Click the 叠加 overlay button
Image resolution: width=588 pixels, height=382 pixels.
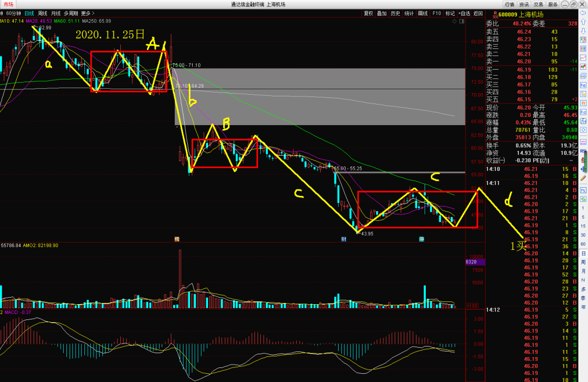point(382,14)
